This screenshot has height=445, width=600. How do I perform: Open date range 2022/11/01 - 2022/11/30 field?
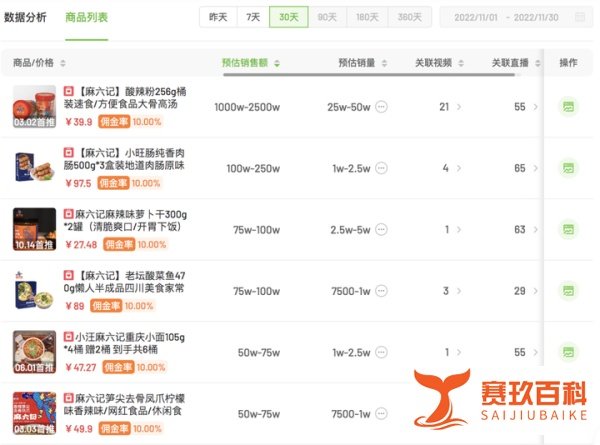pyautogui.click(x=516, y=17)
